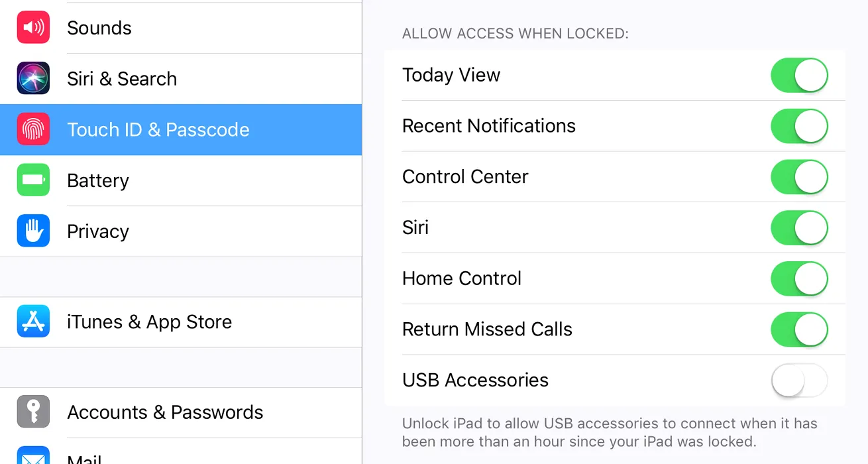The height and width of the screenshot is (464, 868).
Task: Turn off Return Missed Calls
Action: coord(799,329)
